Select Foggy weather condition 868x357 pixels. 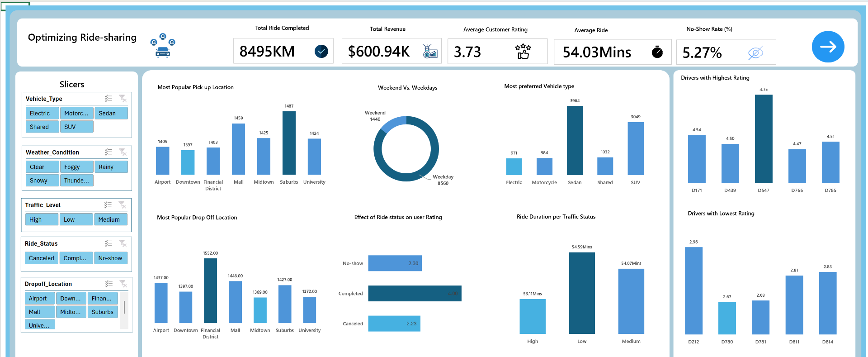coord(76,167)
